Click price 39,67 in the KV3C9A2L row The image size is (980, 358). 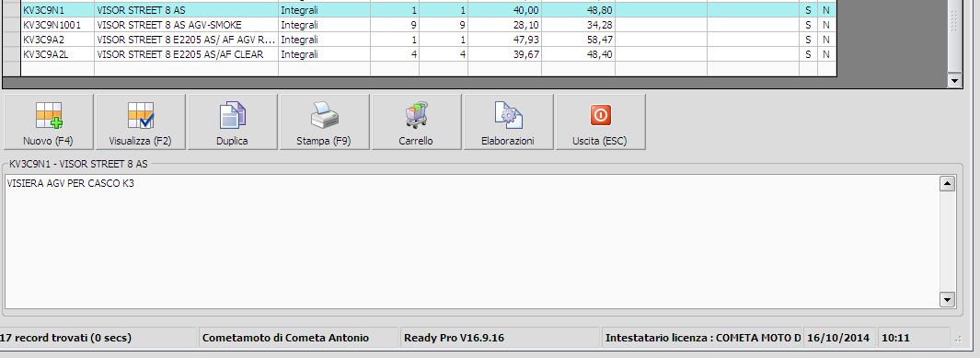point(504,54)
